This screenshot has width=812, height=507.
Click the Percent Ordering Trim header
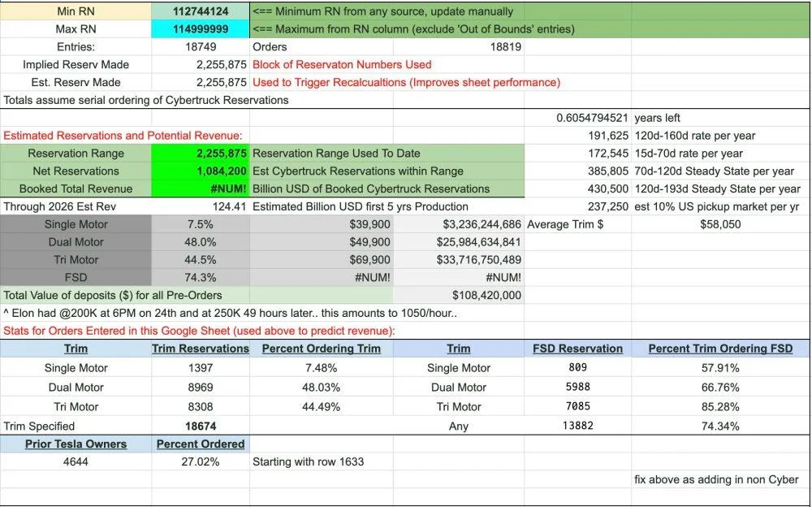(x=321, y=349)
